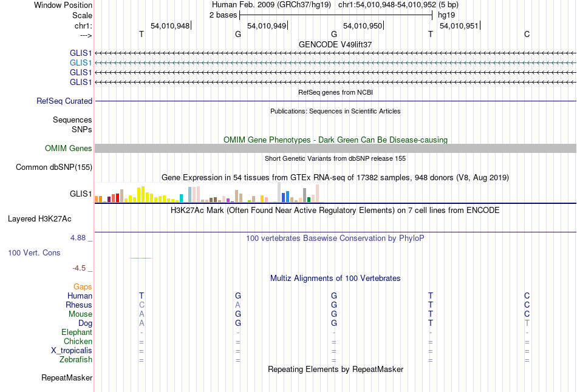Open the H3K27Ac Mark track title
577x392 pixels.
[x=335, y=211]
